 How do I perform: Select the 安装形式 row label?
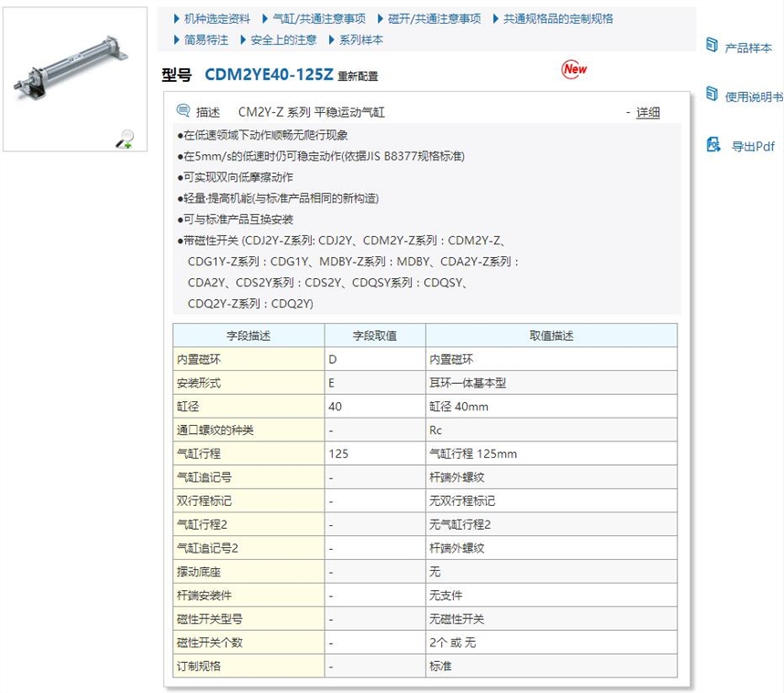click(x=249, y=383)
